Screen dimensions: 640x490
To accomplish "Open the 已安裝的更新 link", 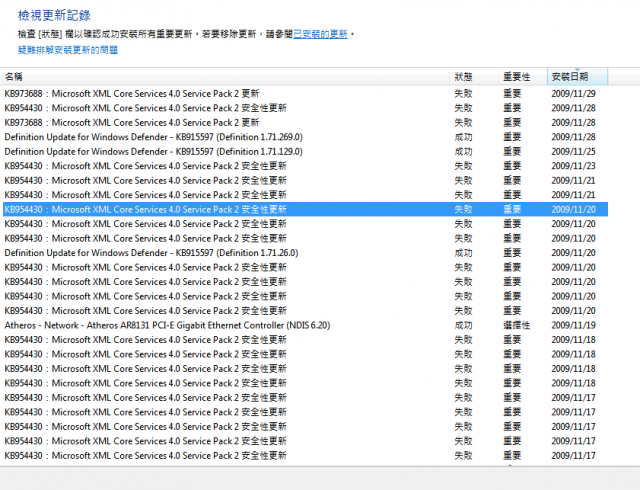I will tap(320, 34).
